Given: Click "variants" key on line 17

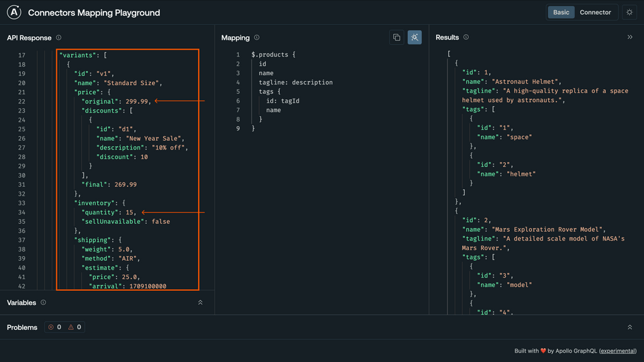Looking at the screenshot, I should pos(78,55).
